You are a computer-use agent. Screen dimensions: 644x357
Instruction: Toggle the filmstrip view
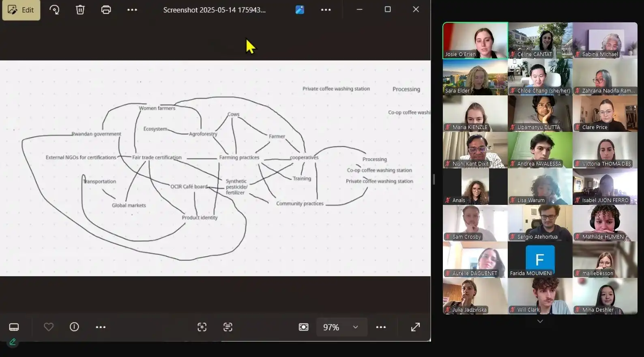click(x=14, y=327)
